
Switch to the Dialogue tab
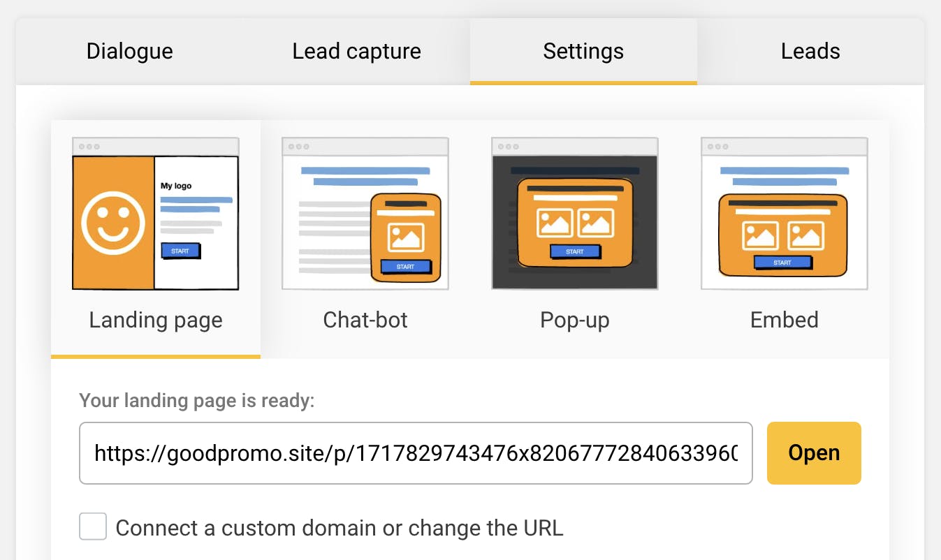(129, 52)
